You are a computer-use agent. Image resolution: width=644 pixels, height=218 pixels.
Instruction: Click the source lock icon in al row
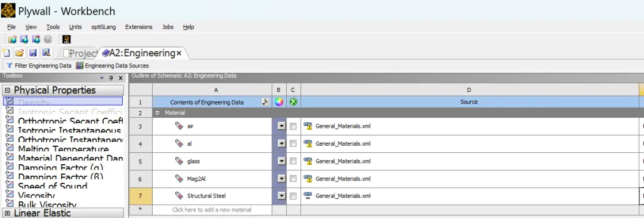308,143
